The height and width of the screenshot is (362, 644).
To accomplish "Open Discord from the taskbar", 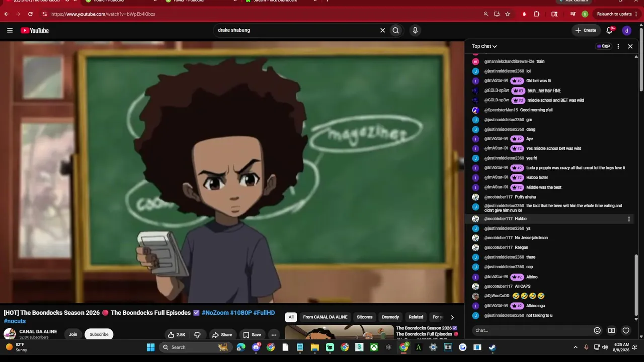I will pos(256,347).
